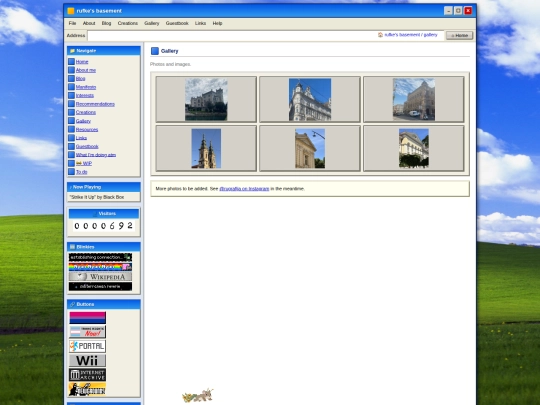Click the rainbow Nyan blinkie
Screen dimensions: 540x405
pyautogui.click(x=100, y=267)
